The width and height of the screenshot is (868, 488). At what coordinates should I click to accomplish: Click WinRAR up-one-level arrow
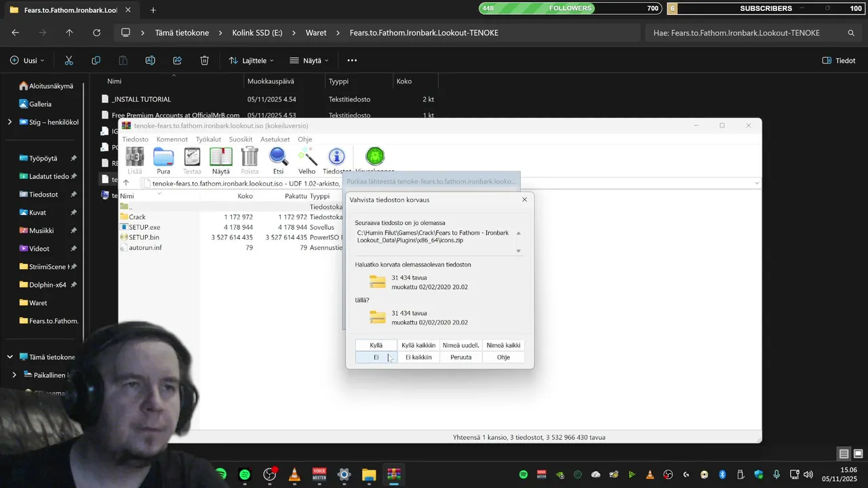pos(126,183)
